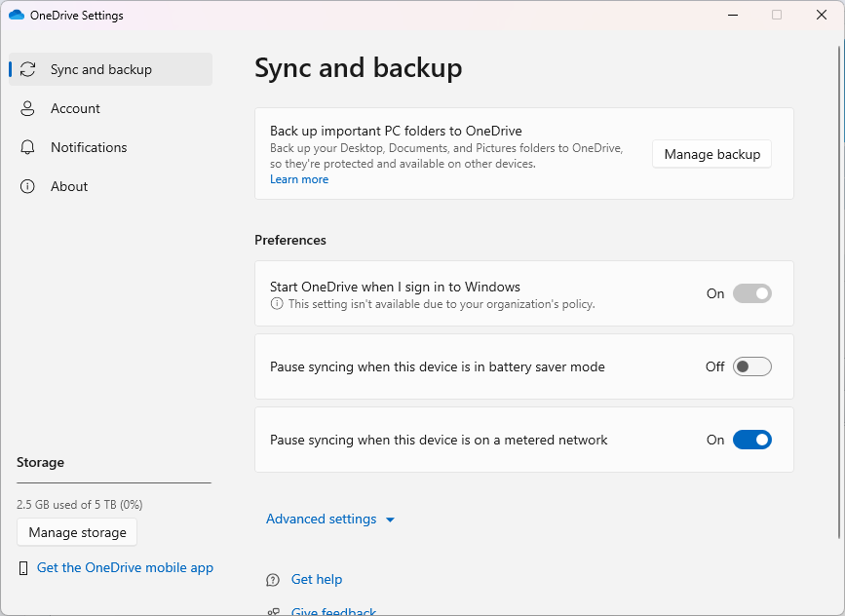
Task: Click the Manage backup button
Action: tap(711, 154)
